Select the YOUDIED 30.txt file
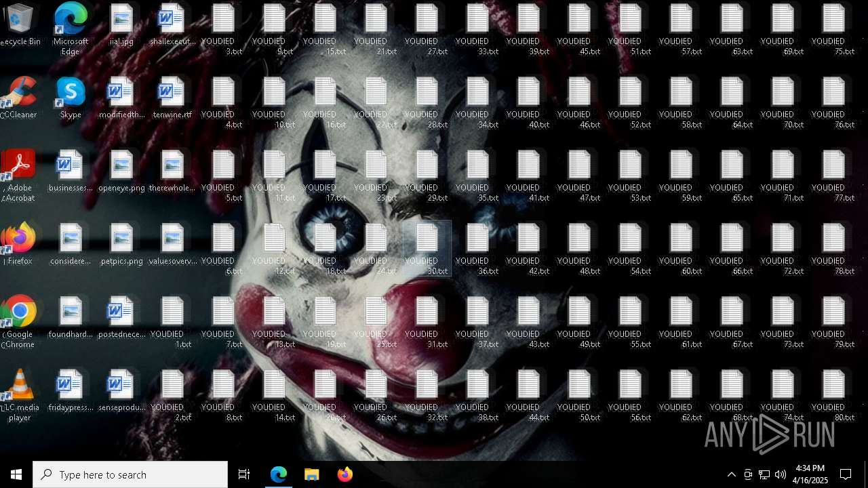This screenshot has width=868, height=488. click(x=427, y=250)
